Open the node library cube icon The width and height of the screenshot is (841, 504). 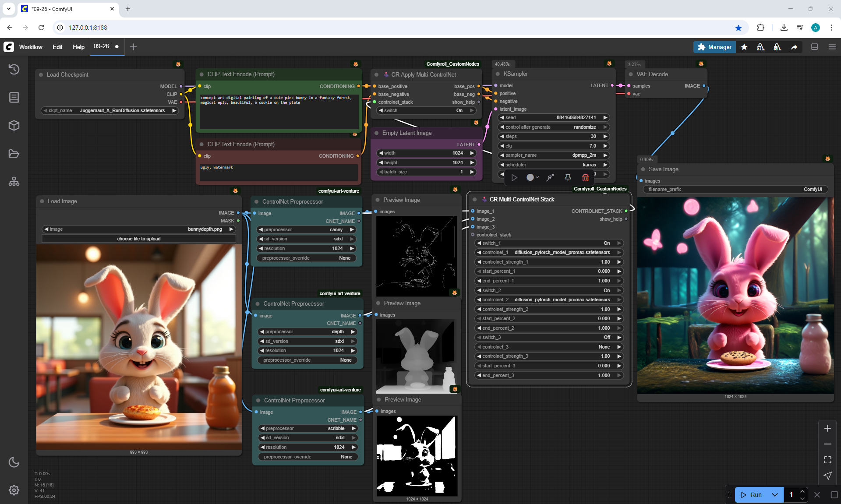pyautogui.click(x=14, y=126)
